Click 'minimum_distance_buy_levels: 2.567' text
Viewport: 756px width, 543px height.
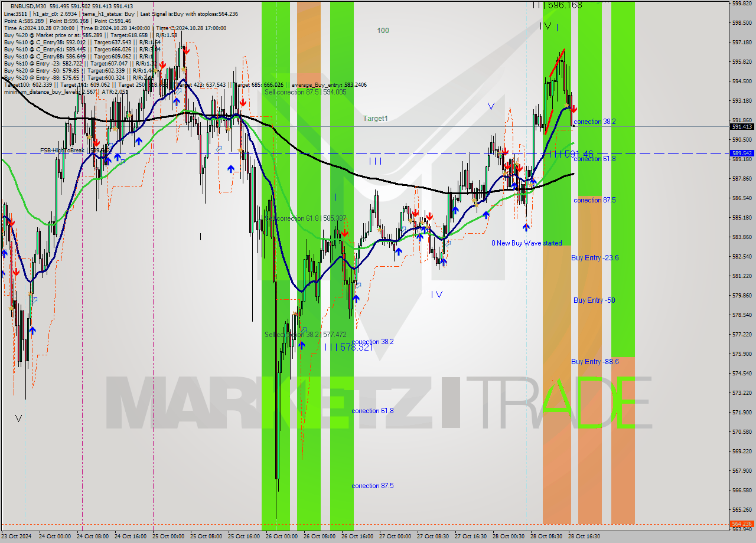tap(48, 91)
